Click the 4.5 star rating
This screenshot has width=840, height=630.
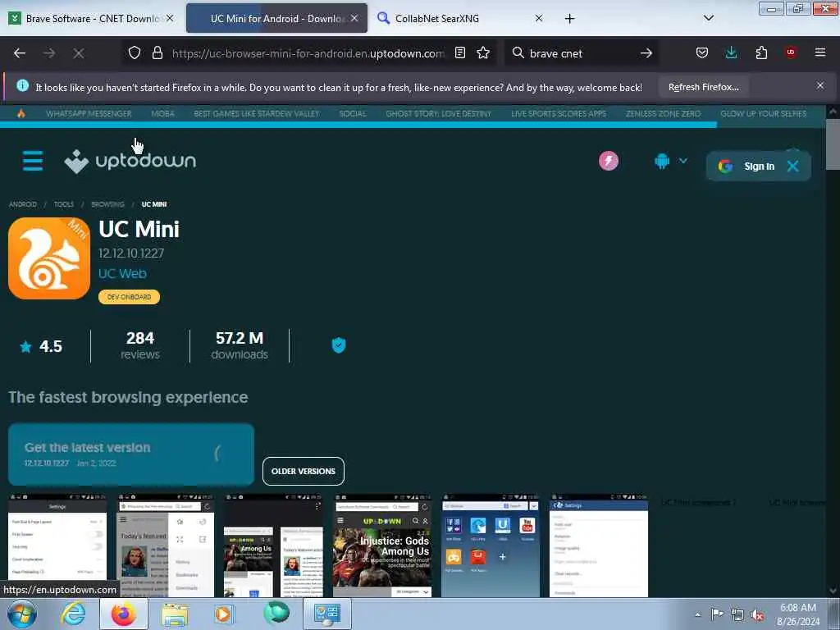point(41,347)
